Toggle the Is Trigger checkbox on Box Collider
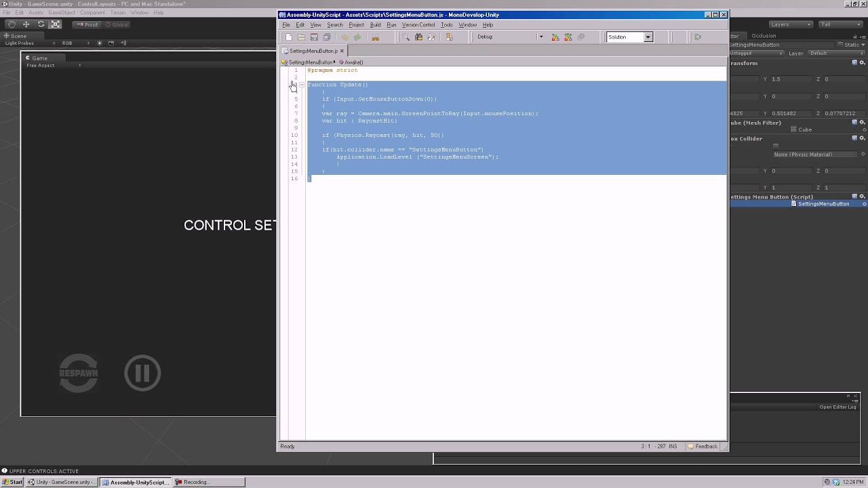Viewport: 868px width, 488px height. click(x=776, y=145)
